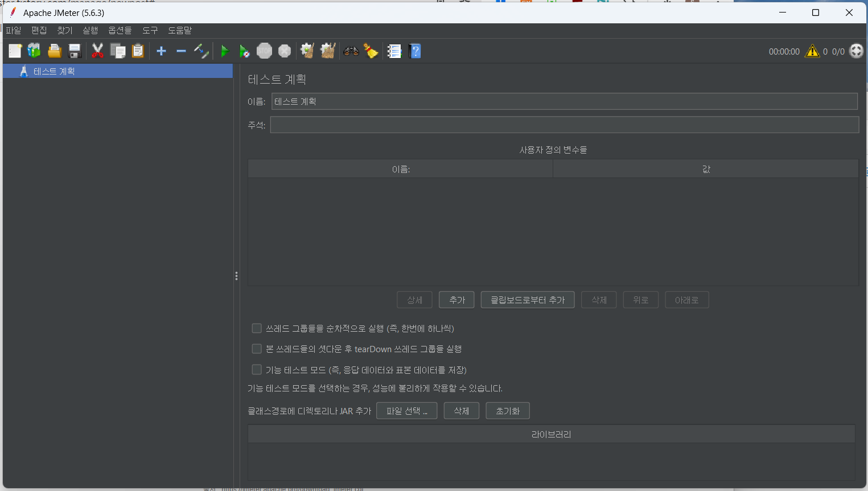868x491 pixels.
Task: Open the 파일 menu
Action: coord(14,30)
